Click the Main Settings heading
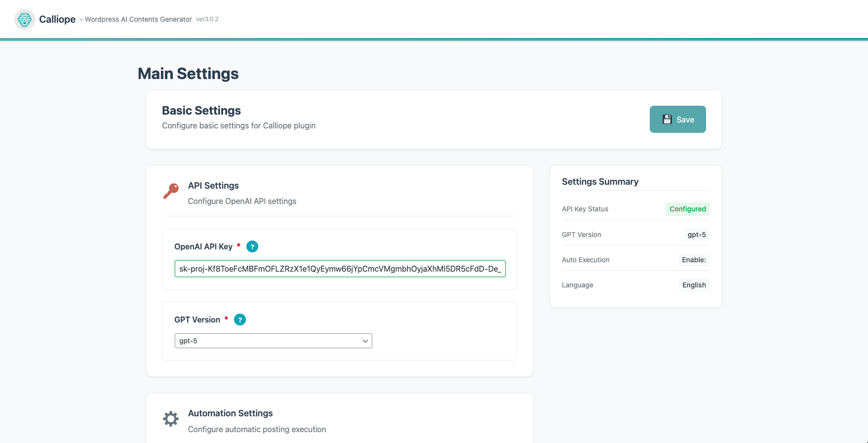This screenshot has width=868, height=443. click(188, 74)
